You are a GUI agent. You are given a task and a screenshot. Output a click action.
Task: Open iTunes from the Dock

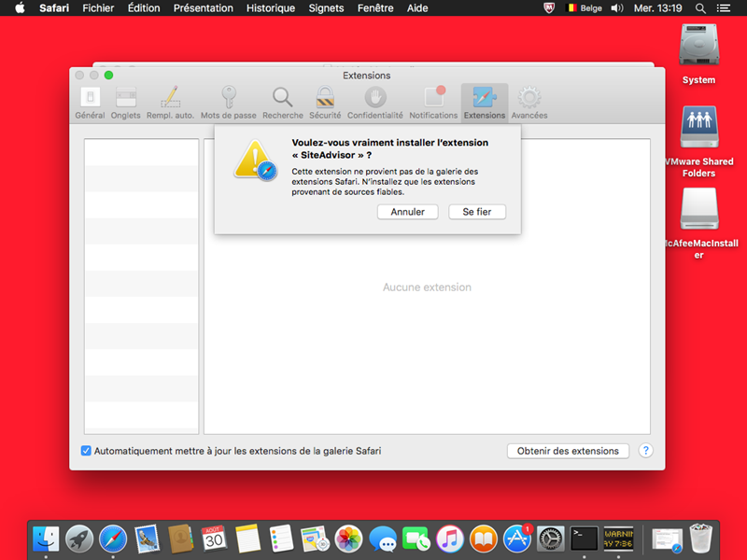click(x=450, y=539)
